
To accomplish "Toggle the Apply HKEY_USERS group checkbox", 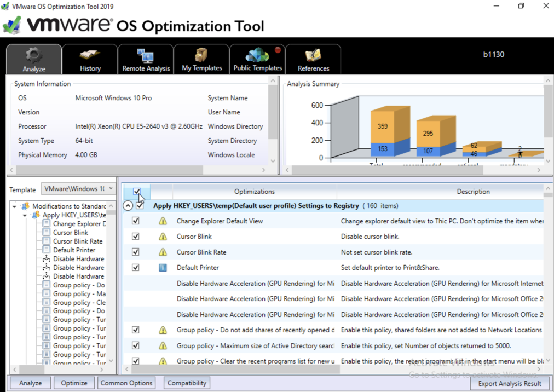I will (x=140, y=206).
